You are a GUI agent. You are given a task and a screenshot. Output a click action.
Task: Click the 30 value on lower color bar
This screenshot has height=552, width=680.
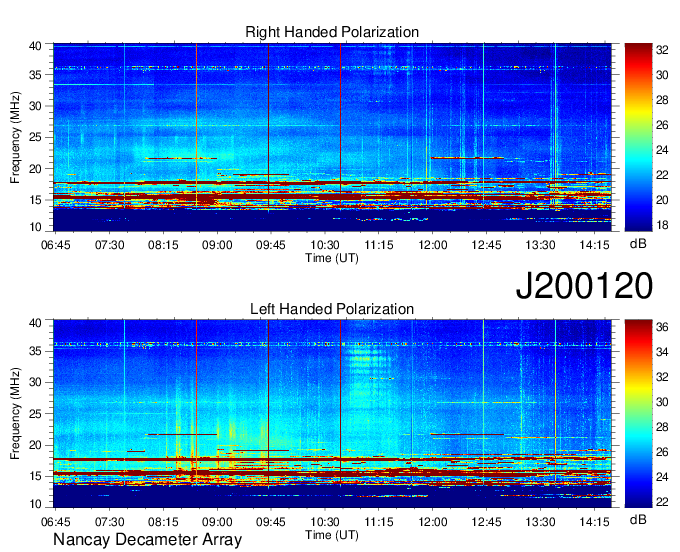pos(662,402)
